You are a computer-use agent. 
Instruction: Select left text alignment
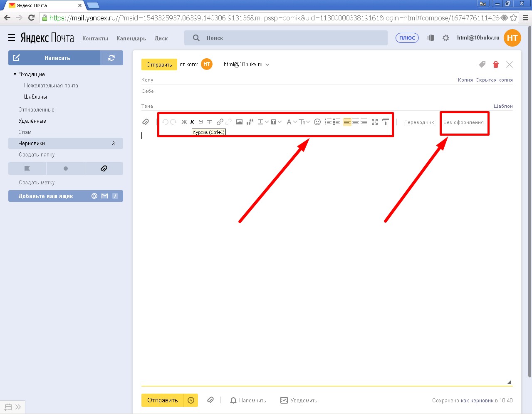pos(347,122)
